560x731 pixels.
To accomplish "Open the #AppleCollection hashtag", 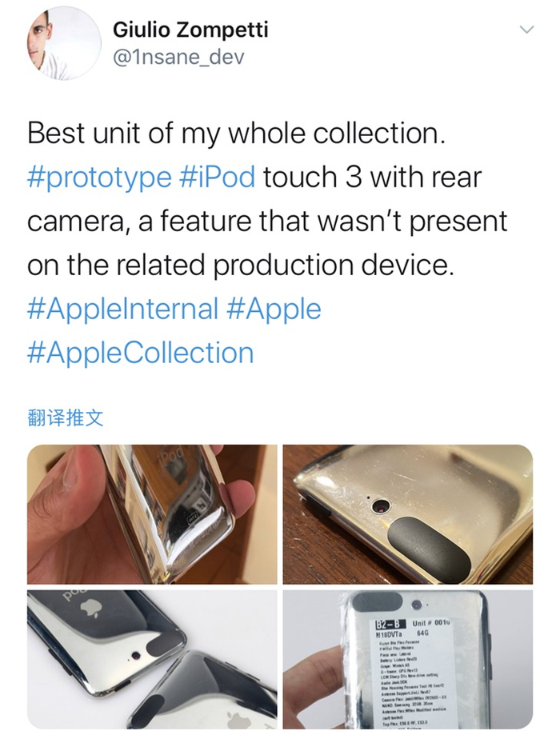I will point(140,353).
